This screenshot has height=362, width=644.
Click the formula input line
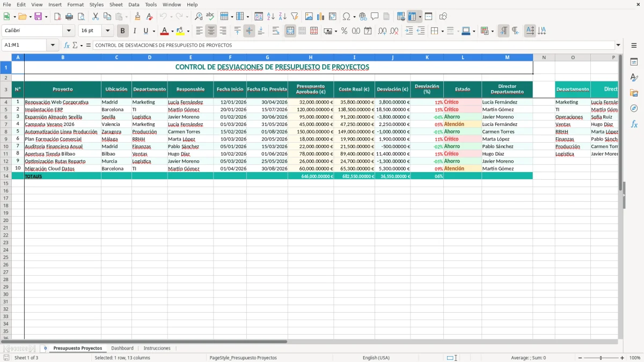[353, 45]
